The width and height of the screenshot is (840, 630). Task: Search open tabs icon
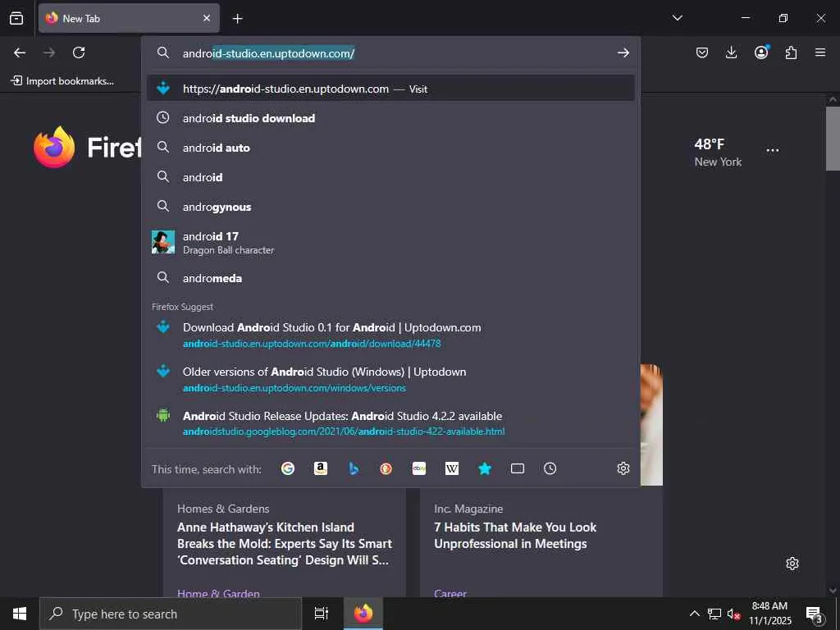pos(518,468)
